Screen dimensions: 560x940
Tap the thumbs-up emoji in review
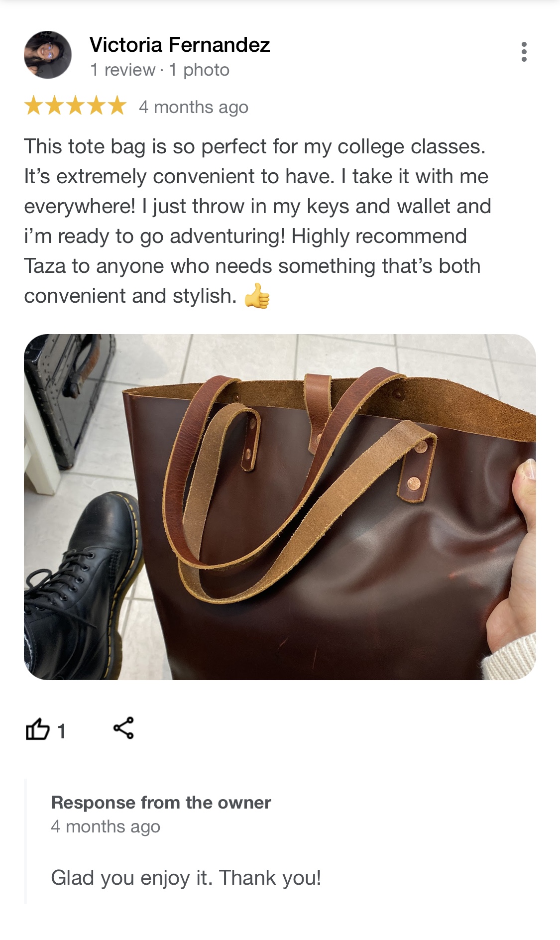tap(257, 296)
